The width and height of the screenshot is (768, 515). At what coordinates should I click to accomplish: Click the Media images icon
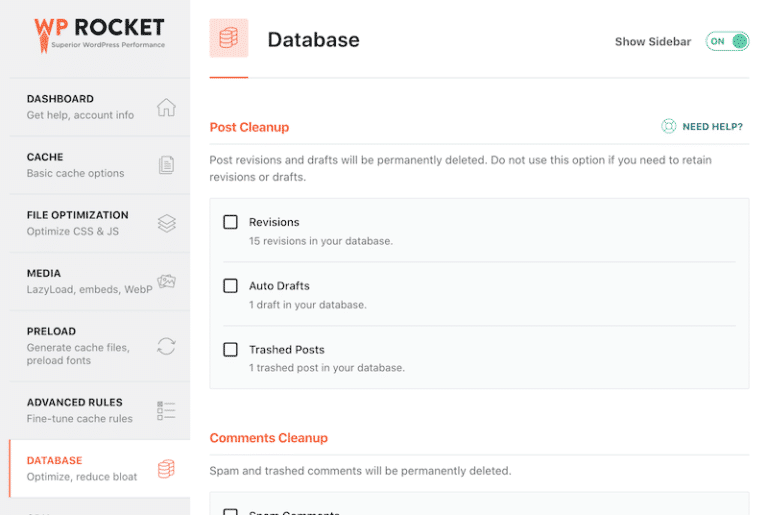click(x=166, y=282)
